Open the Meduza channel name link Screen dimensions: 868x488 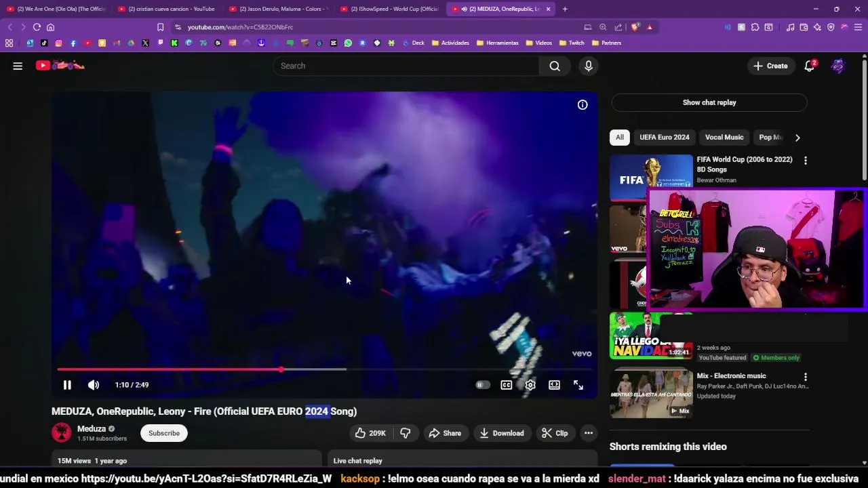tap(92, 428)
